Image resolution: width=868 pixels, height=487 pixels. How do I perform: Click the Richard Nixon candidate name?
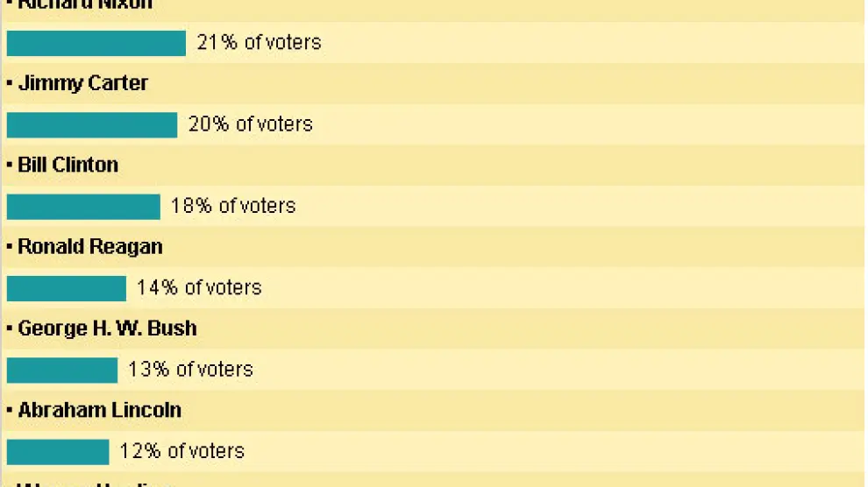(x=84, y=4)
